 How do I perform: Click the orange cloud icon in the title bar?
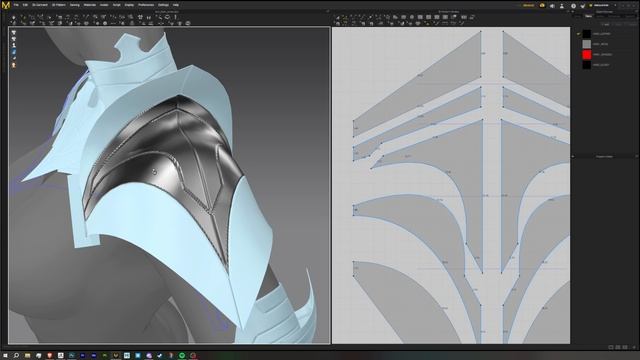pos(542,5)
